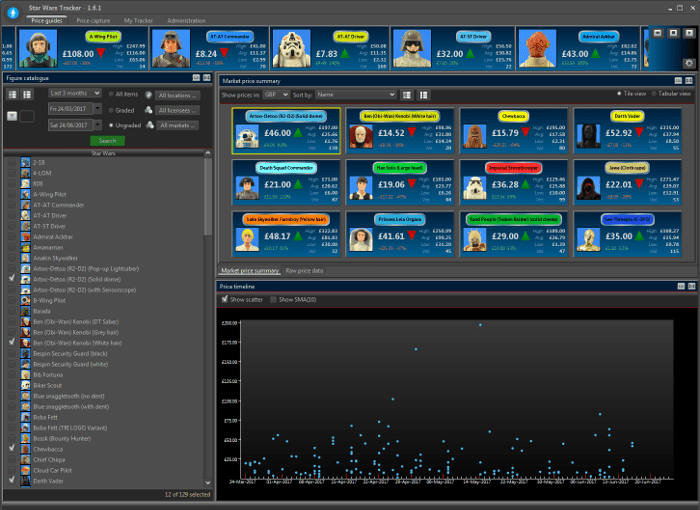700x510 pixels.
Task: Check the Boba Fett list checkbox
Action: pyautogui.click(x=12, y=417)
